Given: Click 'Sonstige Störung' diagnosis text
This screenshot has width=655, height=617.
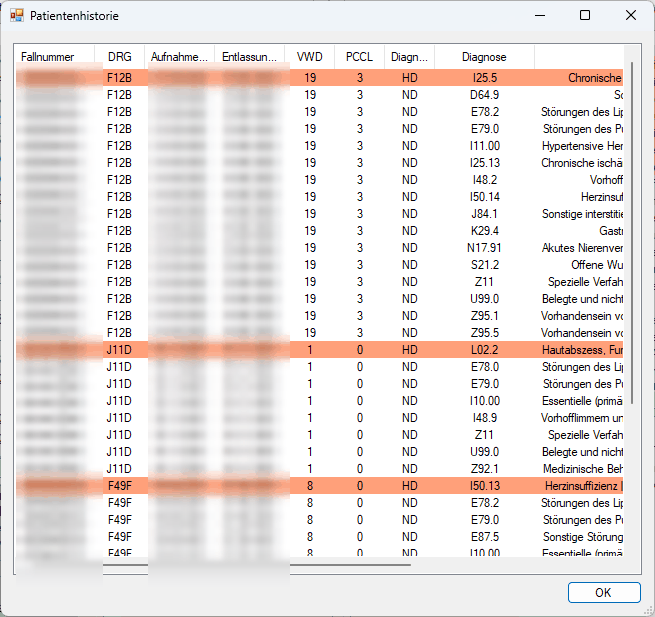Looking at the screenshot, I should tap(583, 537).
